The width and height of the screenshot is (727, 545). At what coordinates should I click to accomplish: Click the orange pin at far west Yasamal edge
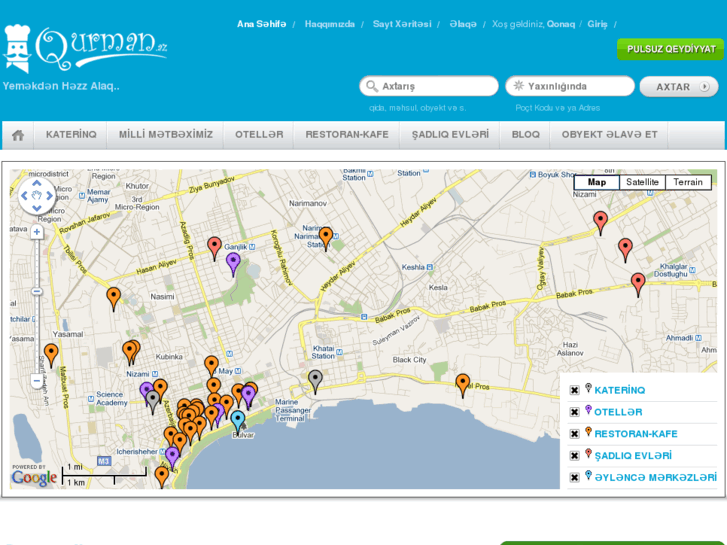pyautogui.click(x=51, y=355)
